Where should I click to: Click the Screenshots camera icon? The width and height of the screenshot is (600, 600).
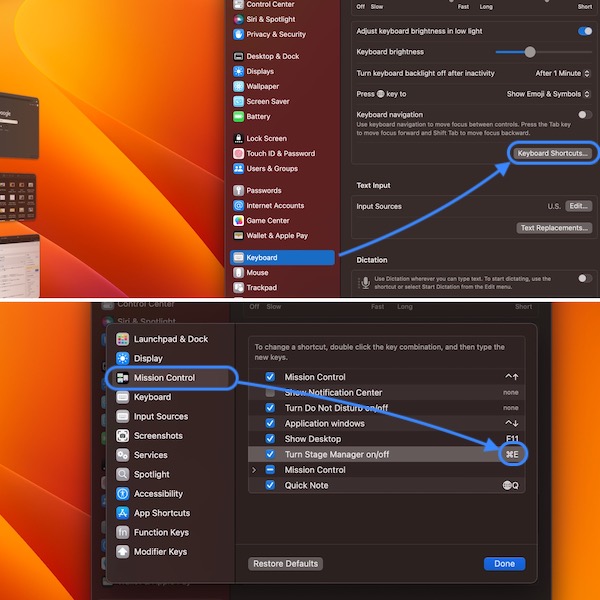[122, 435]
